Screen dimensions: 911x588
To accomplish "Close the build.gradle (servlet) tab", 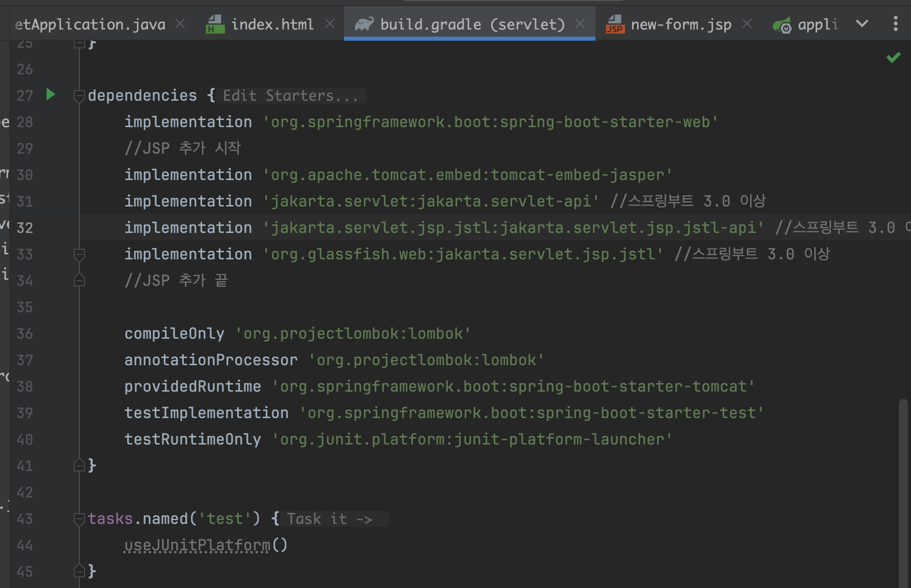I will coord(580,23).
